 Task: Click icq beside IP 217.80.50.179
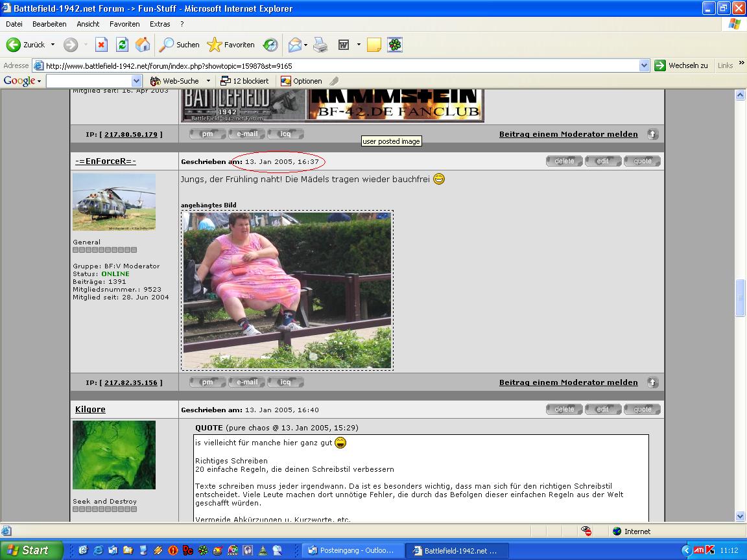click(x=286, y=134)
